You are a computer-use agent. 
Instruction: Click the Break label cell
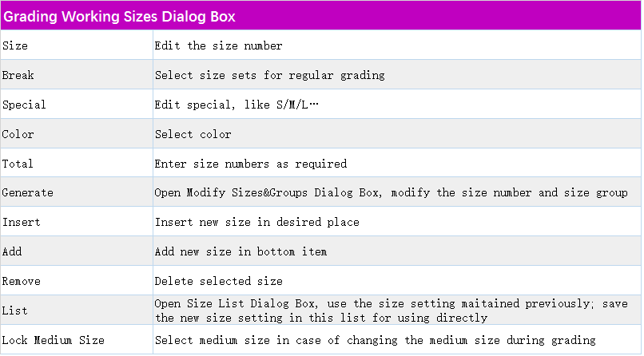[x=18, y=76]
